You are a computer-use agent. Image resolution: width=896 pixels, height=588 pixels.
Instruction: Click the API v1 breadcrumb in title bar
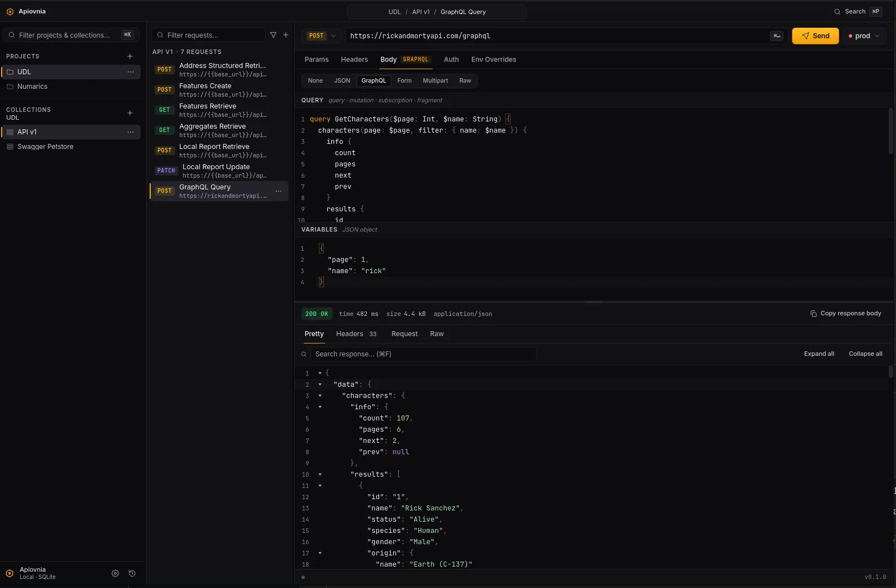point(421,12)
